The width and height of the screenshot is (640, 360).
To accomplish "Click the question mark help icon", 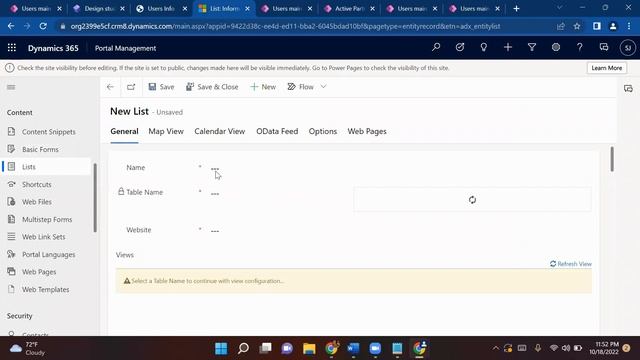I will (x=580, y=47).
